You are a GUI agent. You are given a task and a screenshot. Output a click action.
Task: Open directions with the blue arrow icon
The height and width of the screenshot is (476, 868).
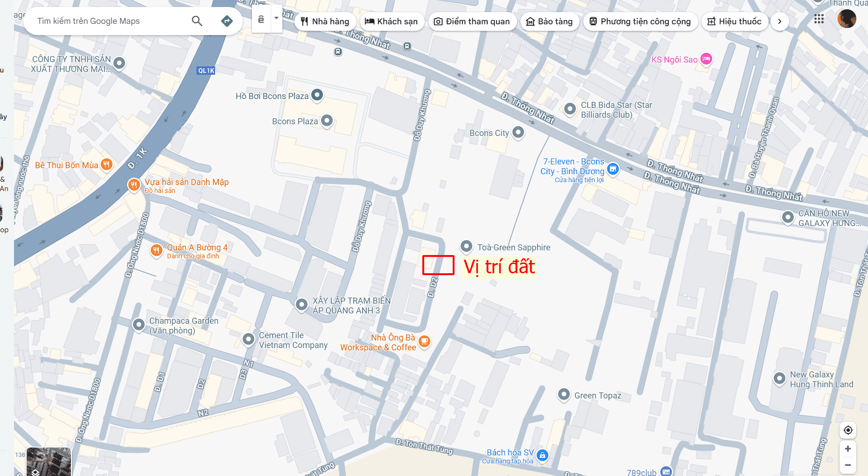227,21
